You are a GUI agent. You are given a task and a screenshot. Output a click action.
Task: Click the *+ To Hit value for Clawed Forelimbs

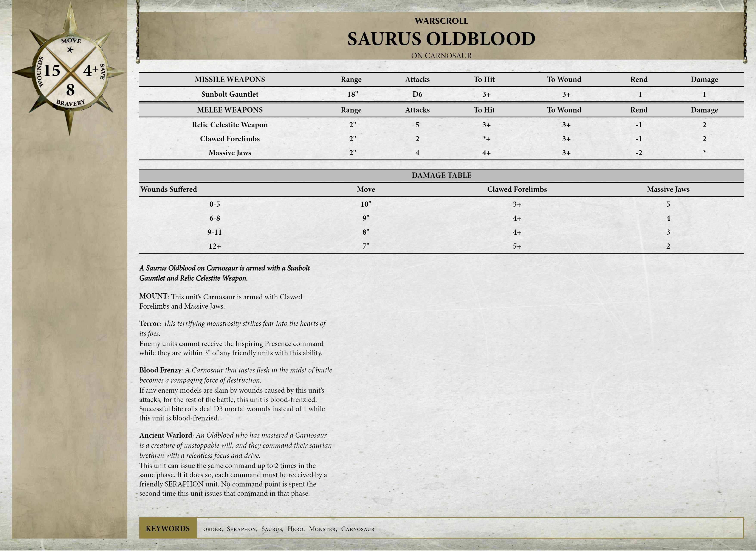click(x=486, y=139)
